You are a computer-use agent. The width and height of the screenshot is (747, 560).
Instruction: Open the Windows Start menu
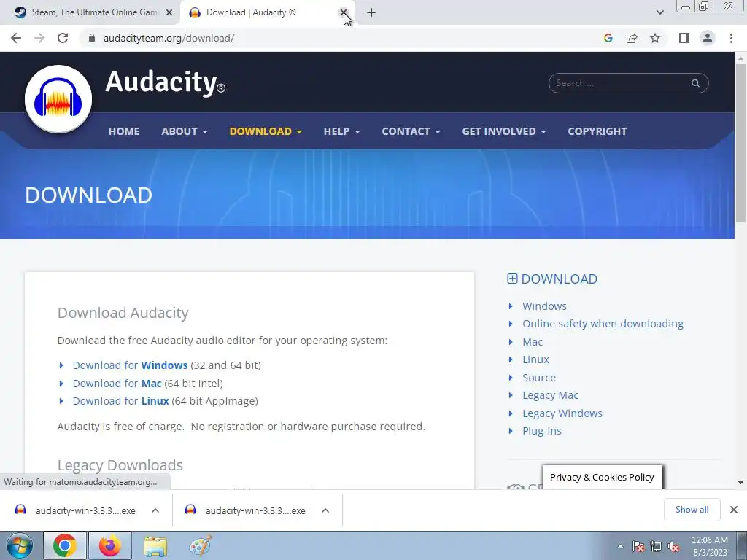pyautogui.click(x=19, y=545)
